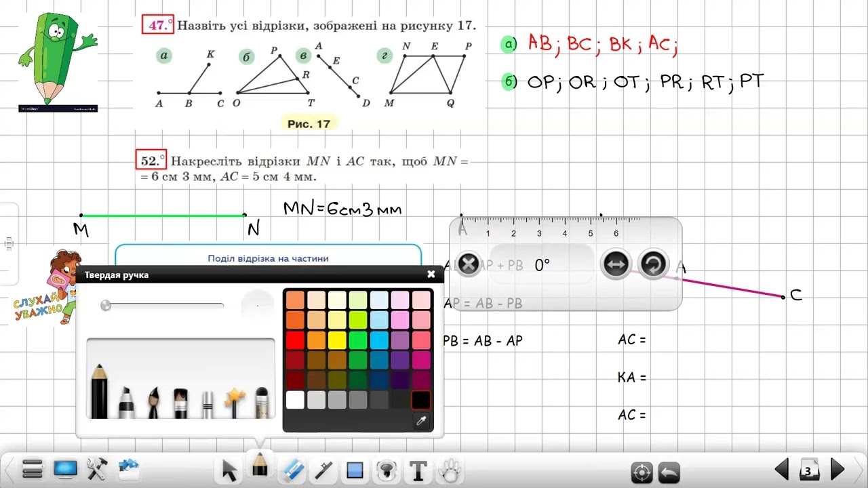Open the main menu list icon

point(32,468)
